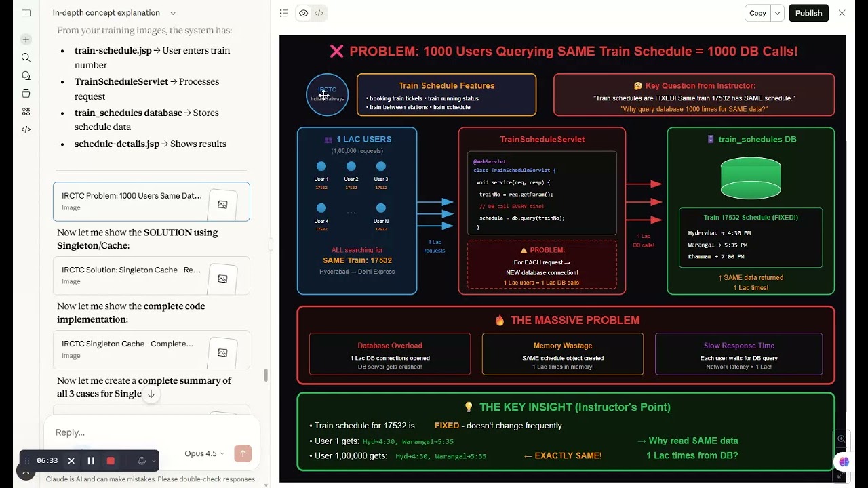The image size is (868, 488).
Task: Open the 'IRCTC Problem: 1000 Users Same Dat...' artifact card
Action: pos(151,201)
